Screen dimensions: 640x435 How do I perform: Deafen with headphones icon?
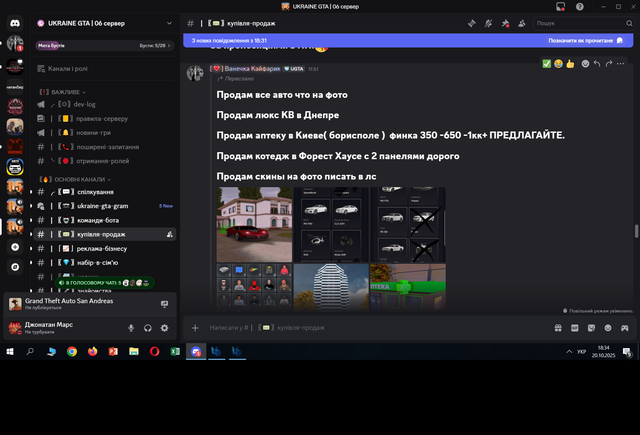click(x=148, y=328)
